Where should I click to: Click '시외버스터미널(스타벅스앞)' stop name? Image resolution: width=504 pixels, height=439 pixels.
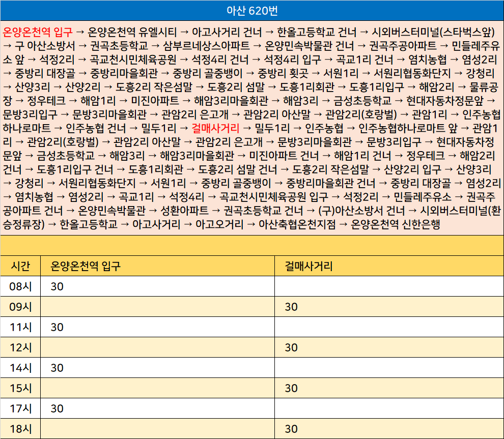click(x=433, y=32)
